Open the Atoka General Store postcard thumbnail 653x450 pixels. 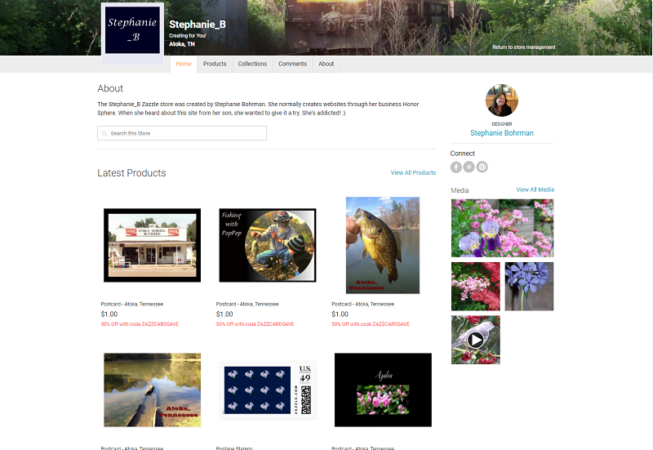pyautogui.click(x=152, y=245)
